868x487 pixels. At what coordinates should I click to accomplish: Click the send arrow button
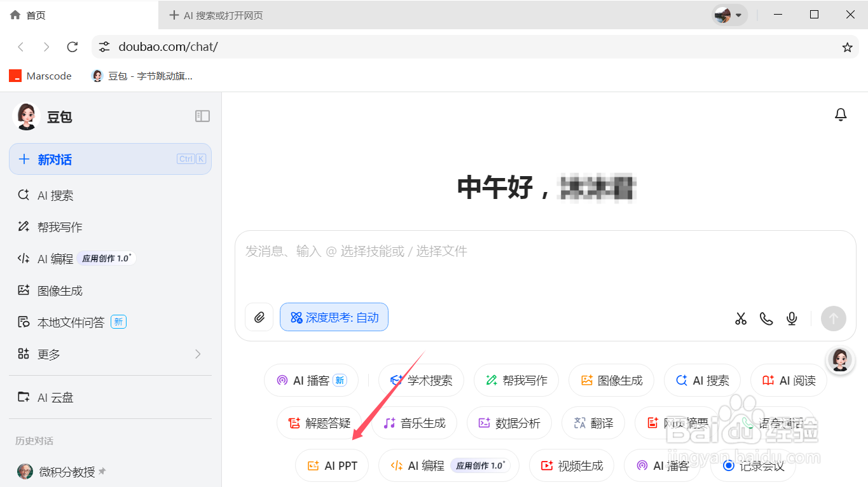(834, 319)
